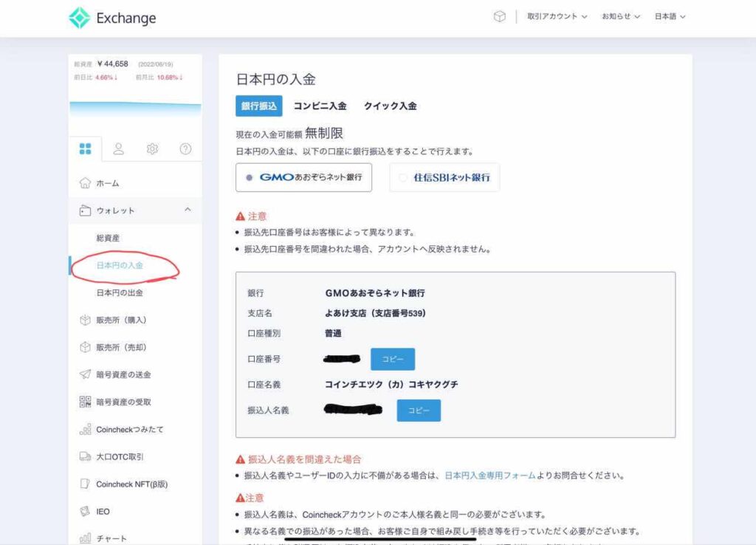Collapse the ウォレット section chevron
The image size is (756, 545).
(188, 210)
